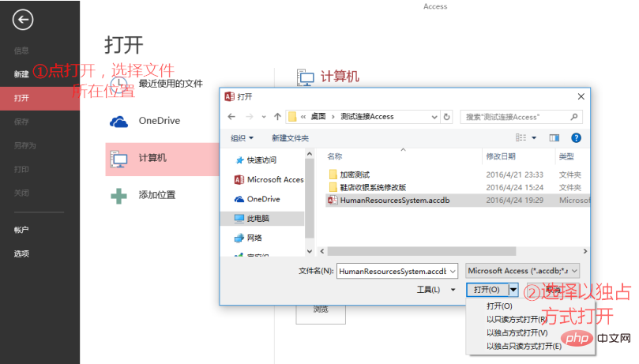This screenshot has width=639, height=364.
Task: Click the green plus 添加位置 icon
Action: pyautogui.click(x=118, y=196)
